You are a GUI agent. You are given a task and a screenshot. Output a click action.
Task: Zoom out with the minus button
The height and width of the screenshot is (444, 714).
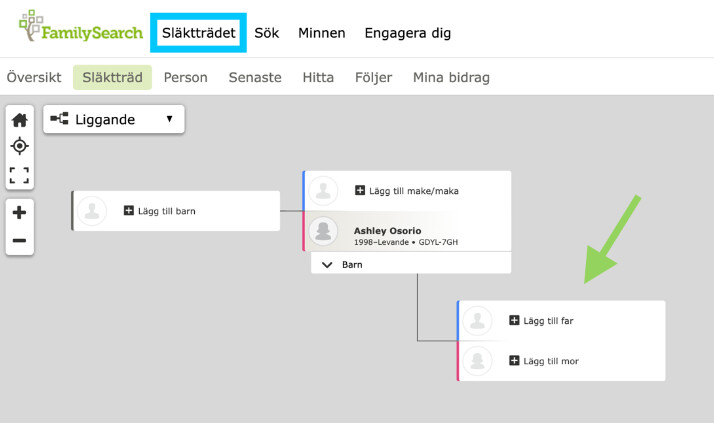(x=19, y=240)
